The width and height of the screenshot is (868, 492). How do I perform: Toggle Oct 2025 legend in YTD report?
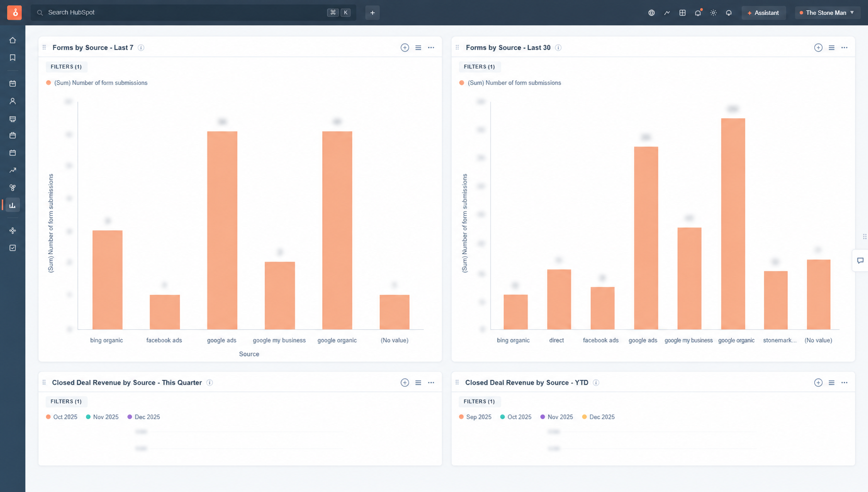(x=516, y=417)
